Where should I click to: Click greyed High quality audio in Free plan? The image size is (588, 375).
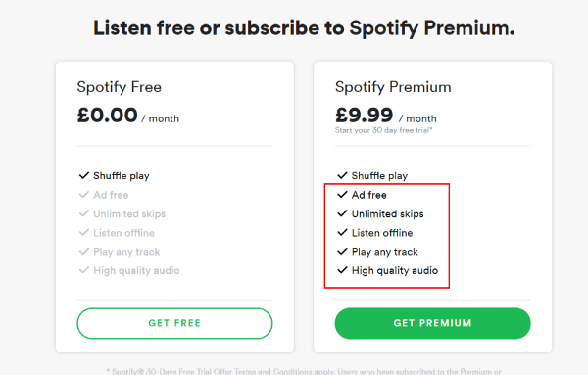click(136, 270)
